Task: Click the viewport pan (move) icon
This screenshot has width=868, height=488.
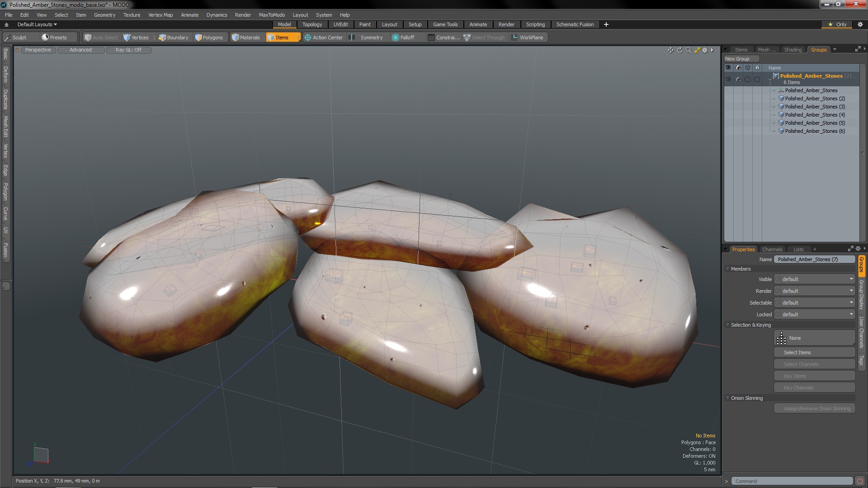Action: (670, 50)
